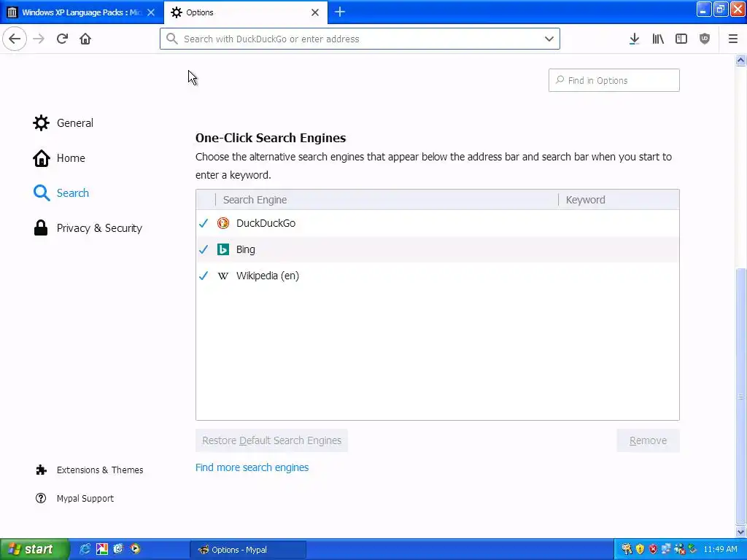This screenshot has height=560, width=747.
Task: Click the page scrollbar up arrow
Action: click(x=740, y=60)
